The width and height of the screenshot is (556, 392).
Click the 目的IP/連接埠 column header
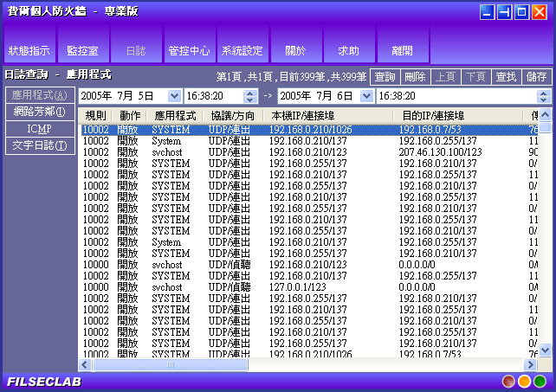433,115
